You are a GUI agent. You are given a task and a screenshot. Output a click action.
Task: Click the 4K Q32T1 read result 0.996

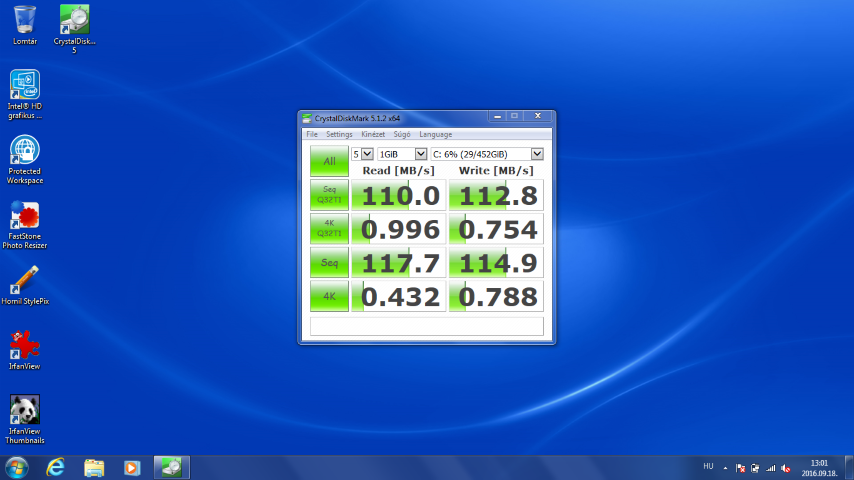coord(398,229)
